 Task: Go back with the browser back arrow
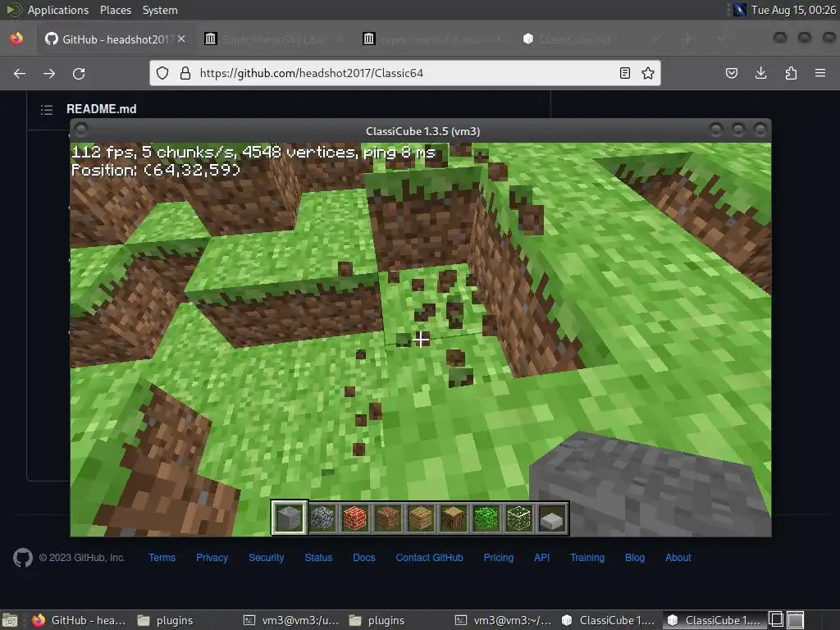click(x=20, y=73)
